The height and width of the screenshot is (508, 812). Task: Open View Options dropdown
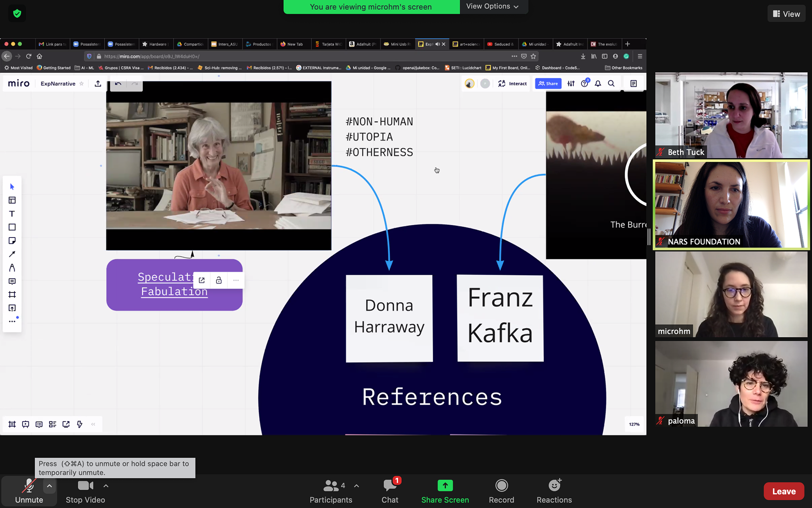point(493,6)
